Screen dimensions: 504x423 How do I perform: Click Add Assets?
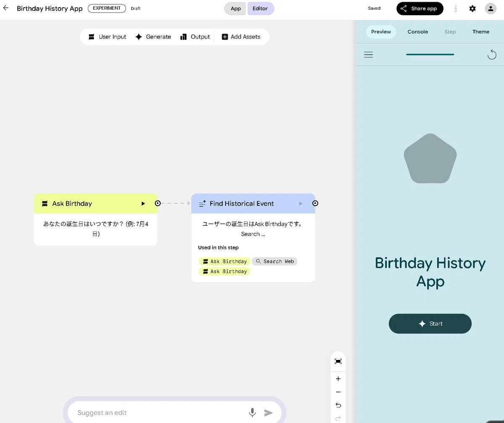coord(241,37)
